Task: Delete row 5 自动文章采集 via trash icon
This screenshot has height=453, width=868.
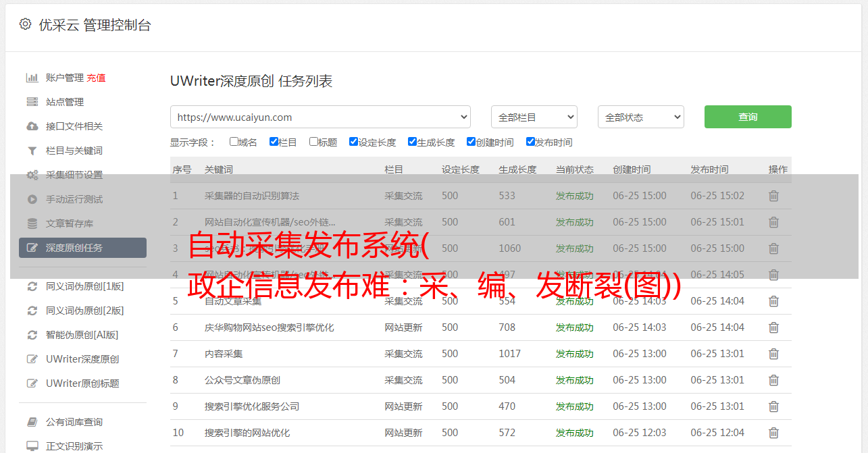Action: pos(774,301)
